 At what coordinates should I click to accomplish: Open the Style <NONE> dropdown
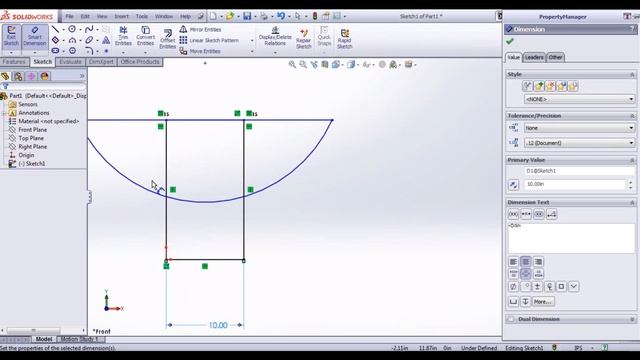579,99
